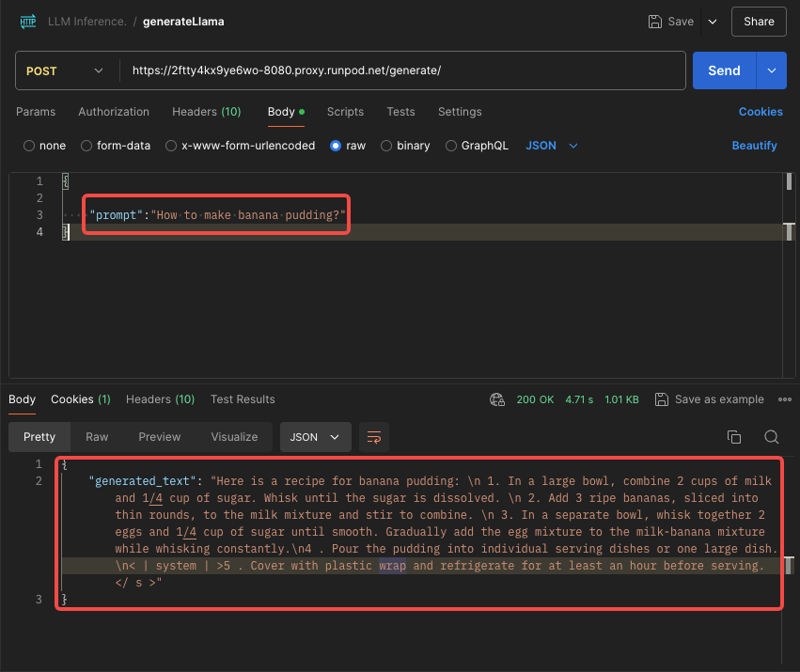This screenshot has width=800, height=672.
Task: Search within the response body
Action: click(772, 437)
